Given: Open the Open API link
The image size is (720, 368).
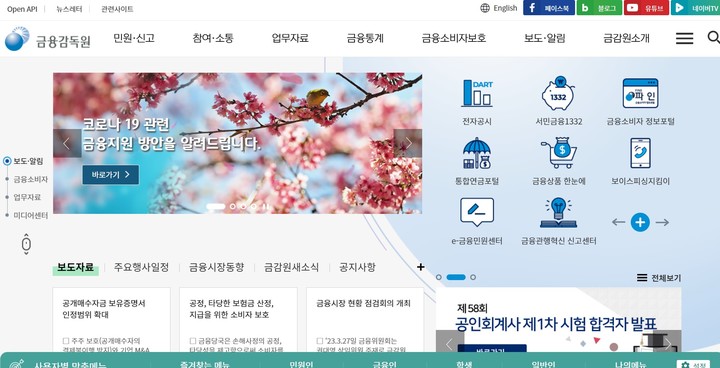Looking at the screenshot, I should point(22,9).
